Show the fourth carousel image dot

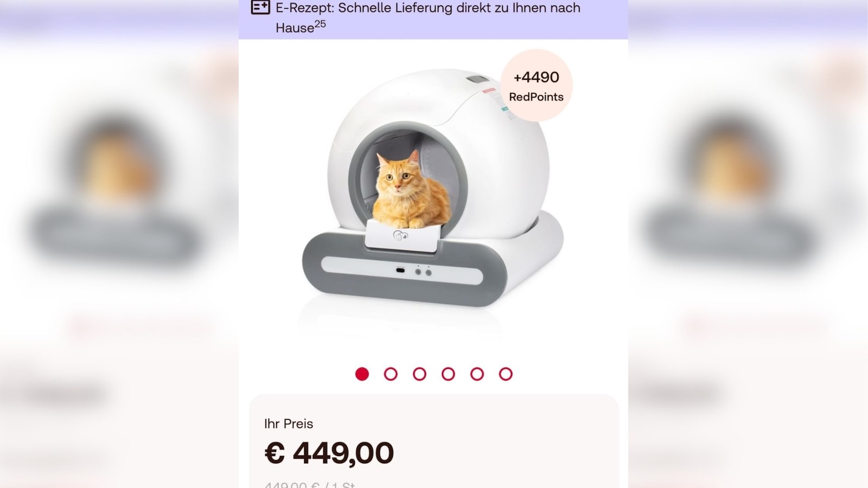(x=448, y=374)
